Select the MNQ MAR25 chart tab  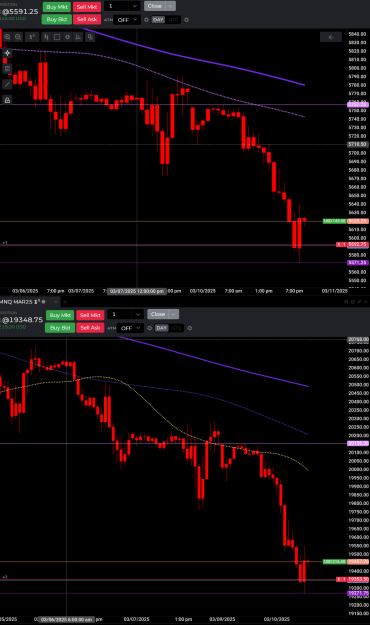pos(23,302)
